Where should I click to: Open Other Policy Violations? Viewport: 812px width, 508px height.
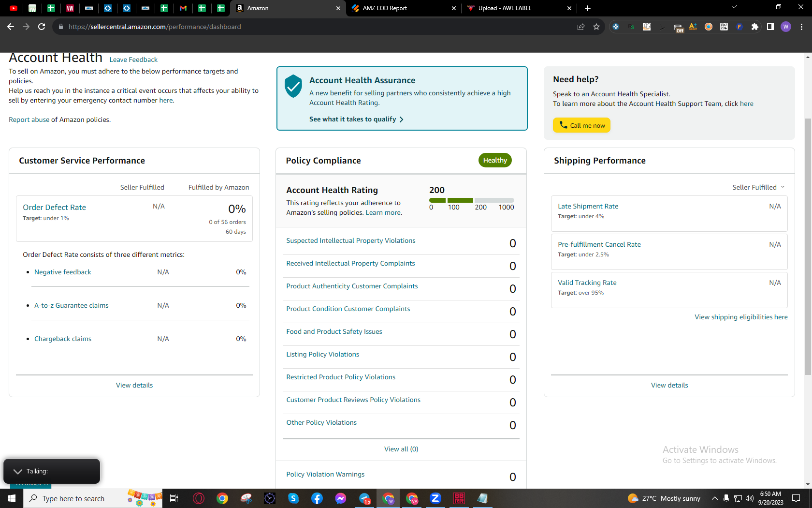pos(321,422)
